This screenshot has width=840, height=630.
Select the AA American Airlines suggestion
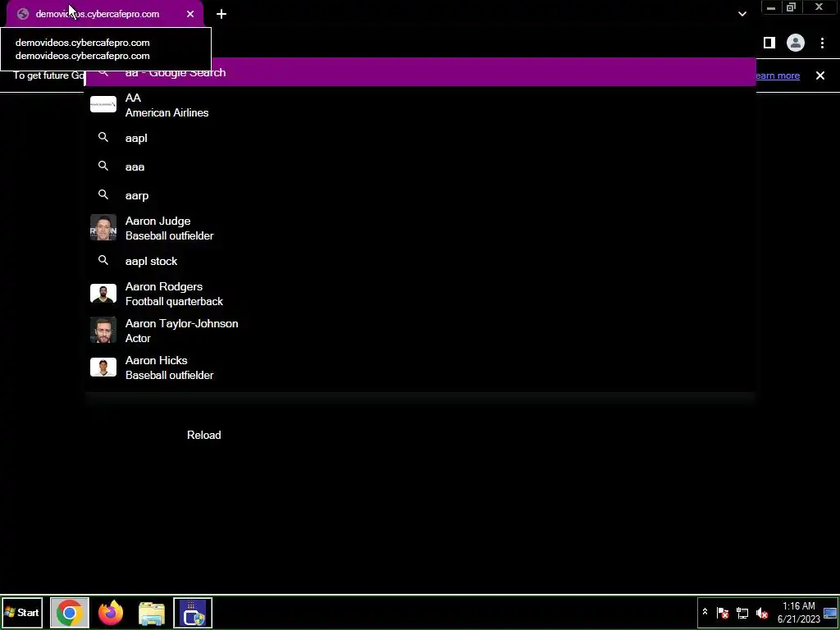tap(421, 105)
